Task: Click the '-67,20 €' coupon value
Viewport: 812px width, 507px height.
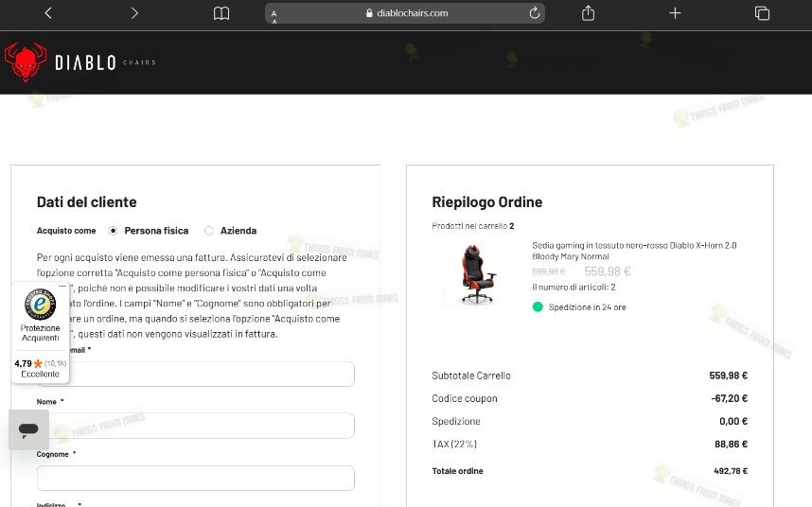Action: pyautogui.click(x=729, y=398)
